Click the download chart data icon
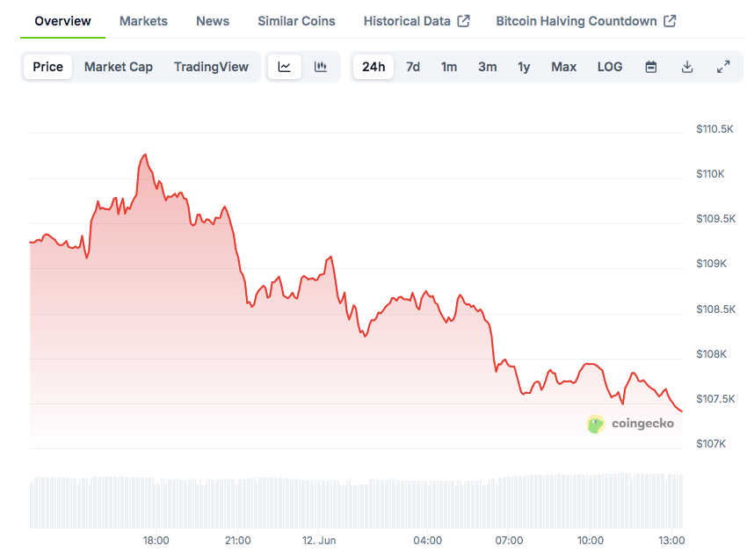The height and width of the screenshot is (560, 754). click(x=687, y=67)
